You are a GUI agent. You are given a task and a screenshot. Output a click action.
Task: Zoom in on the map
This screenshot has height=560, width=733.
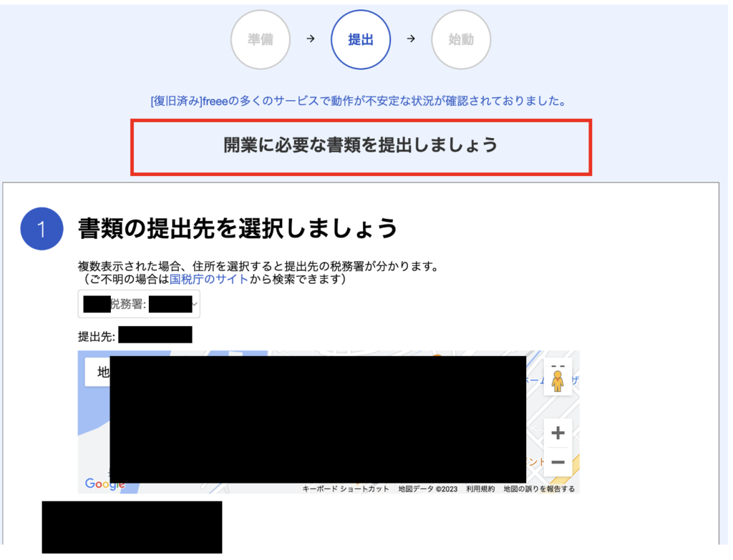click(558, 433)
